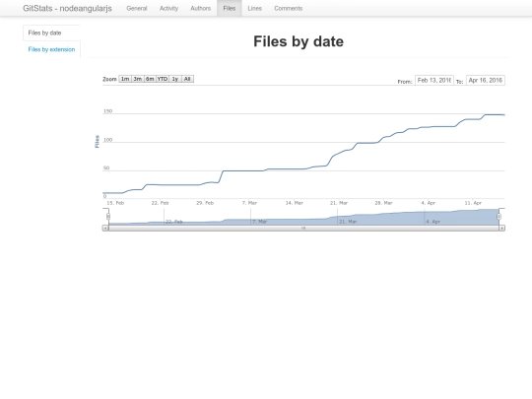Set chart zoom to 1y
This screenshot has width=532, height=399.
point(175,79)
